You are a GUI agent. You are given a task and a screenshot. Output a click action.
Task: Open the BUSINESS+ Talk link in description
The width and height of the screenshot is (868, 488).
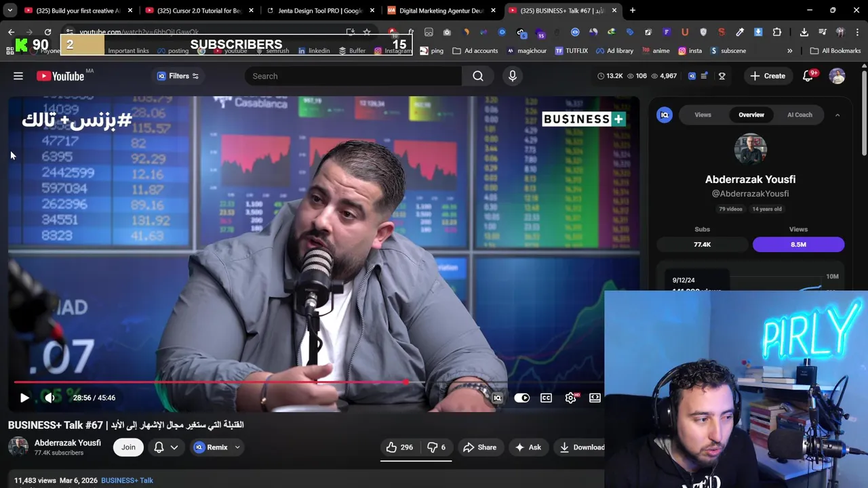(127, 481)
